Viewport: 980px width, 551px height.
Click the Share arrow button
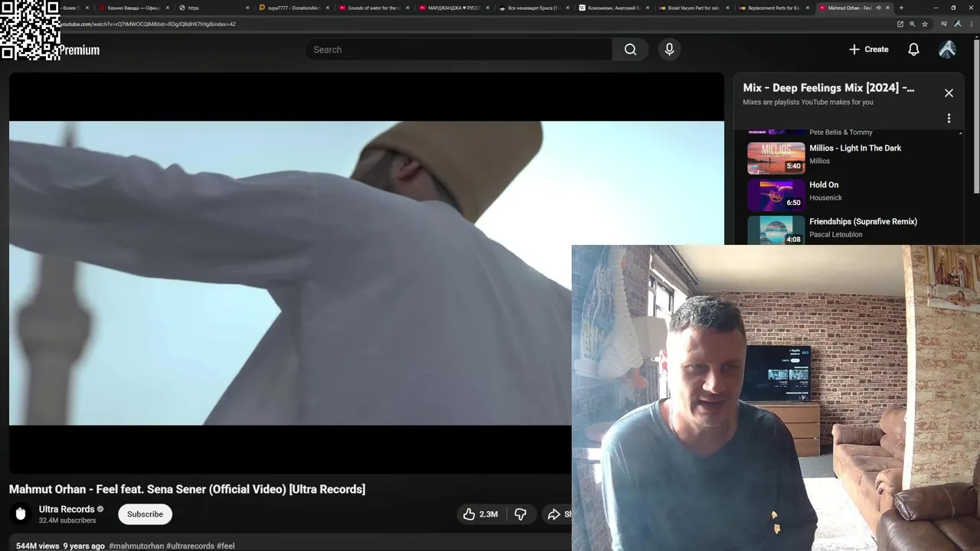(555, 514)
